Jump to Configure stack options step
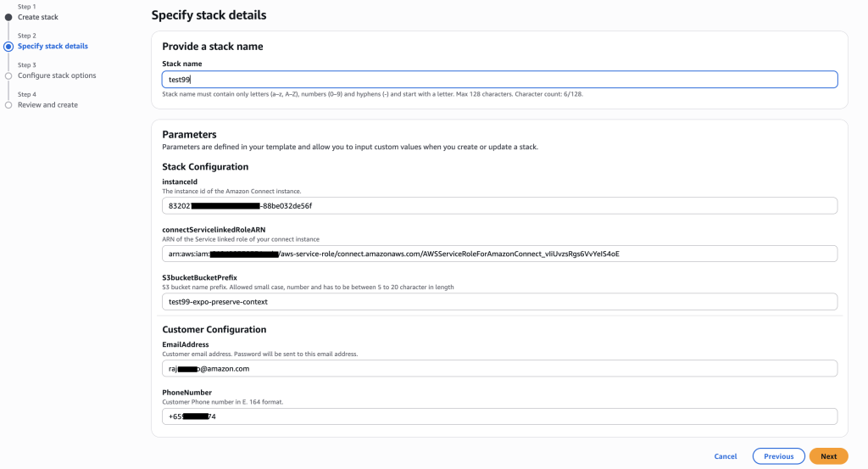 tap(57, 75)
